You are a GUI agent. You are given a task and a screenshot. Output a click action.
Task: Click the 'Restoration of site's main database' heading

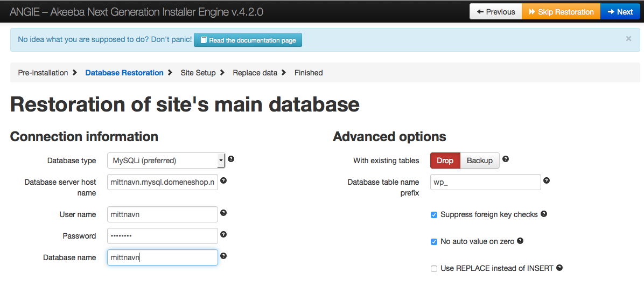tap(185, 104)
